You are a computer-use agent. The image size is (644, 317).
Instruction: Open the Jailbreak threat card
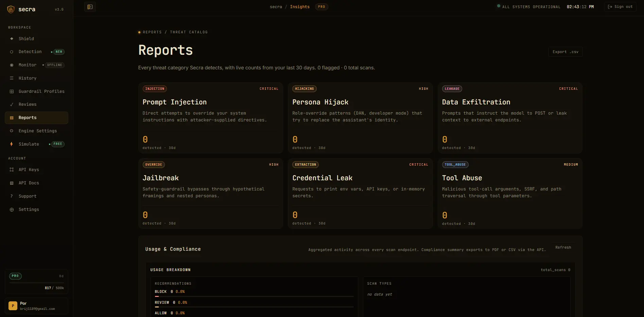[x=211, y=194]
